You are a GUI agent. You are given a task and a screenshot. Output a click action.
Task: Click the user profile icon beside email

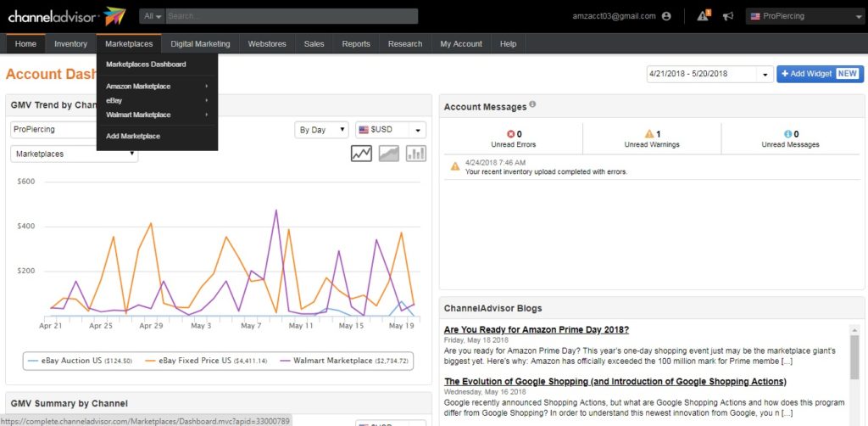666,16
